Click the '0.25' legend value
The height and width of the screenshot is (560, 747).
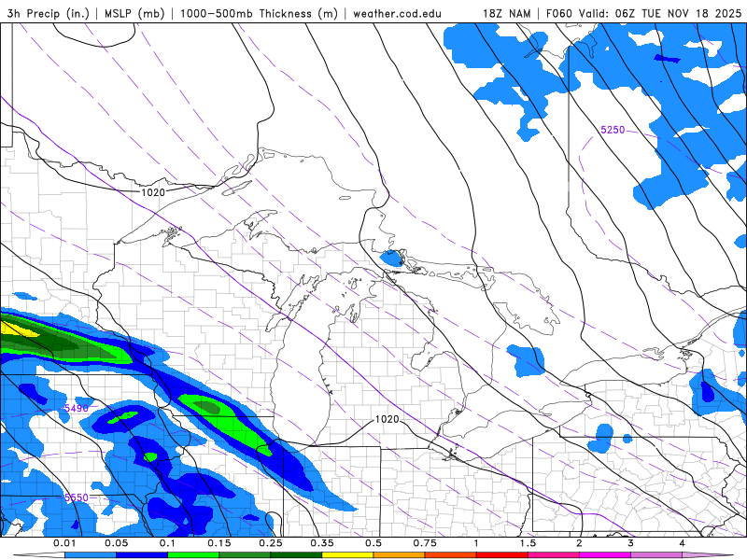271,543
